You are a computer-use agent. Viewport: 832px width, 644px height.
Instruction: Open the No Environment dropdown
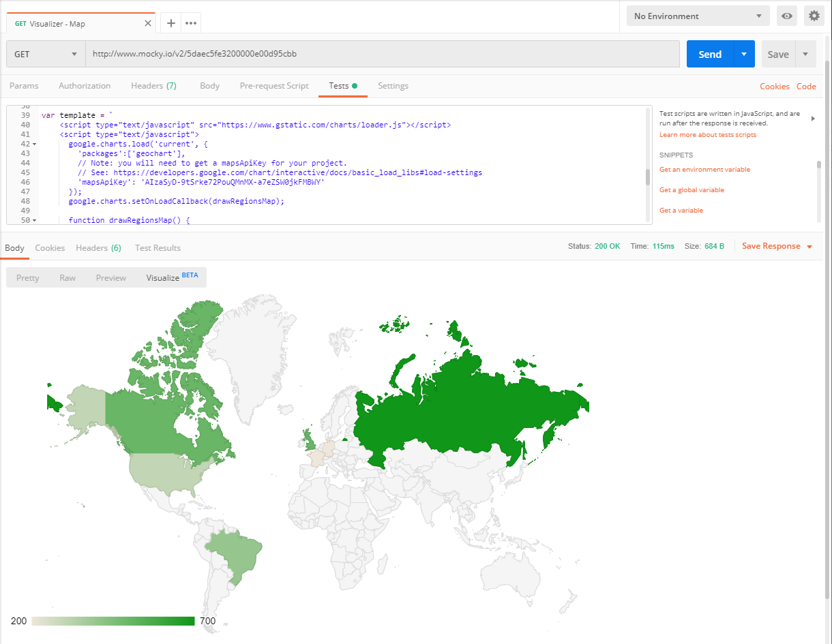[x=698, y=16]
